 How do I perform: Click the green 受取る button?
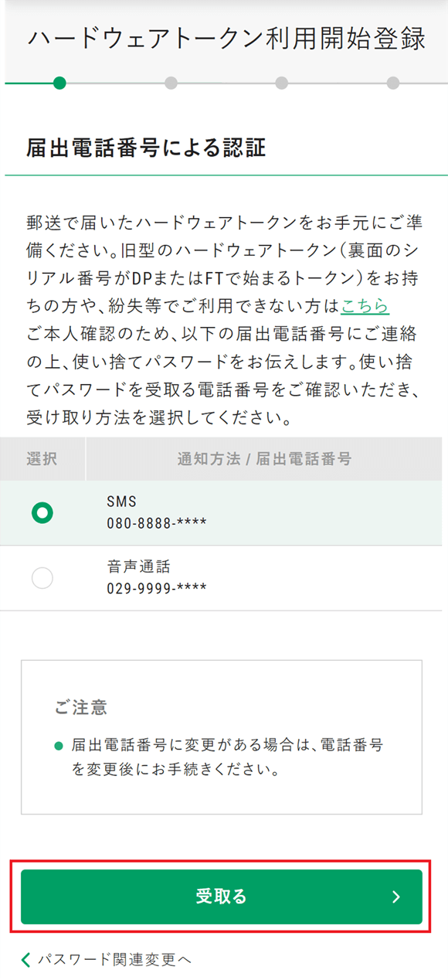(222, 897)
